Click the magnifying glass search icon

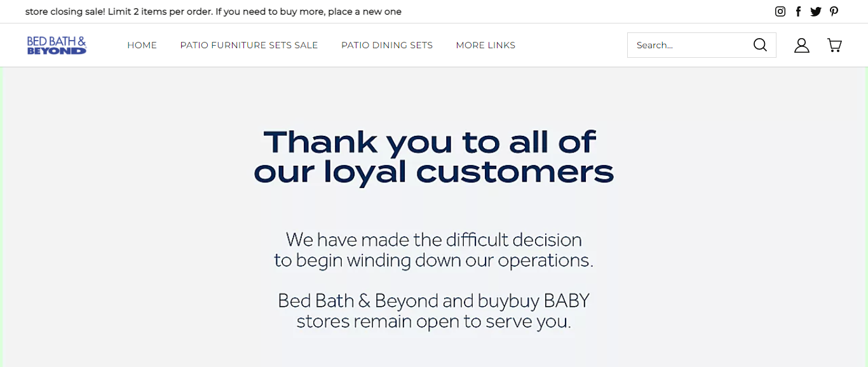(x=760, y=45)
